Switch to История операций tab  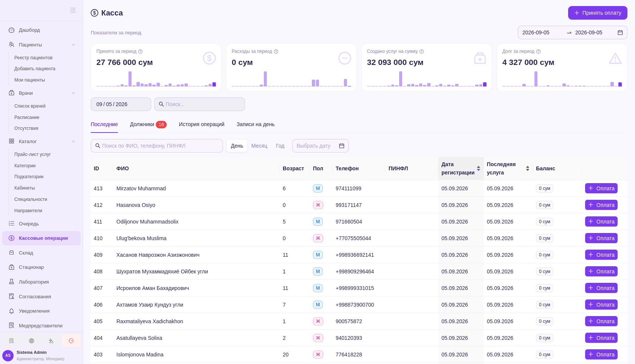click(201, 124)
